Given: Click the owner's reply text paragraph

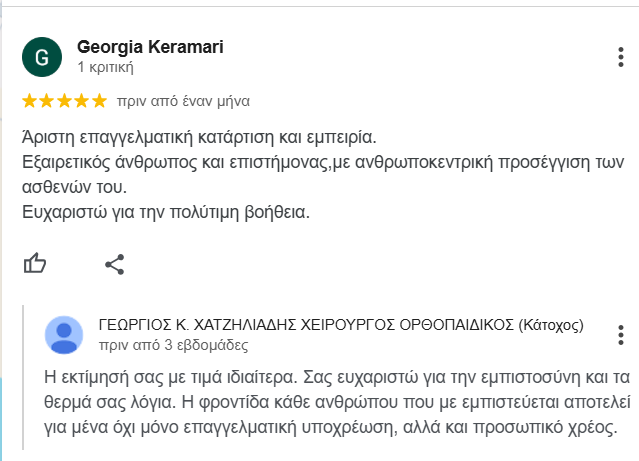Looking at the screenshot, I should click(337, 402).
